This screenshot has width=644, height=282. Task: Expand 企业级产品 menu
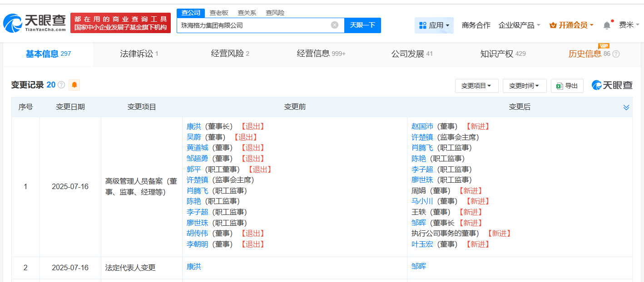click(x=519, y=25)
